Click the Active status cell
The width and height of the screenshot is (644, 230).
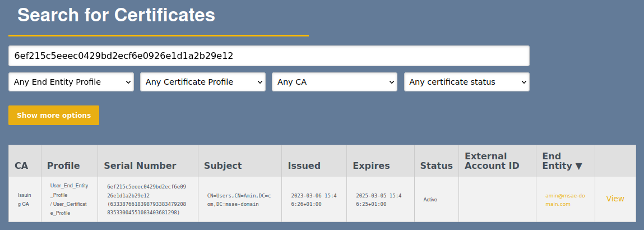pos(430,199)
